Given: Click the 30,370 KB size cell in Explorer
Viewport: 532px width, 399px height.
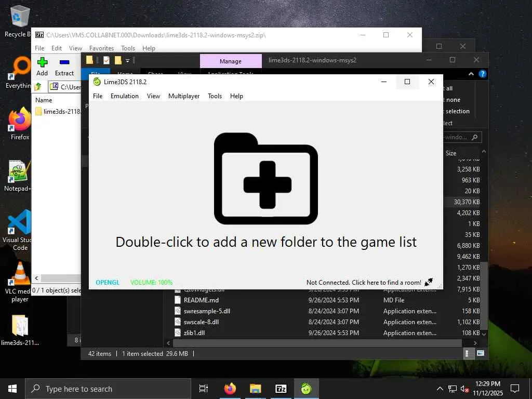Looking at the screenshot, I should (467, 202).
